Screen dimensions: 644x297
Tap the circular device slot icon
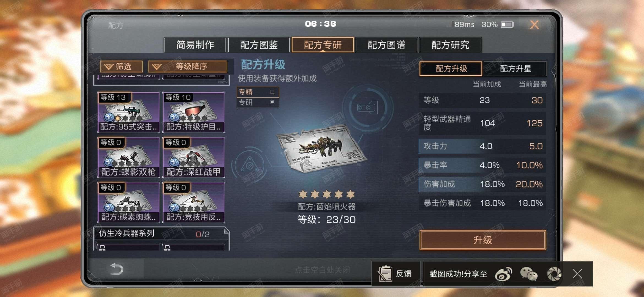(x=367, y=108)
